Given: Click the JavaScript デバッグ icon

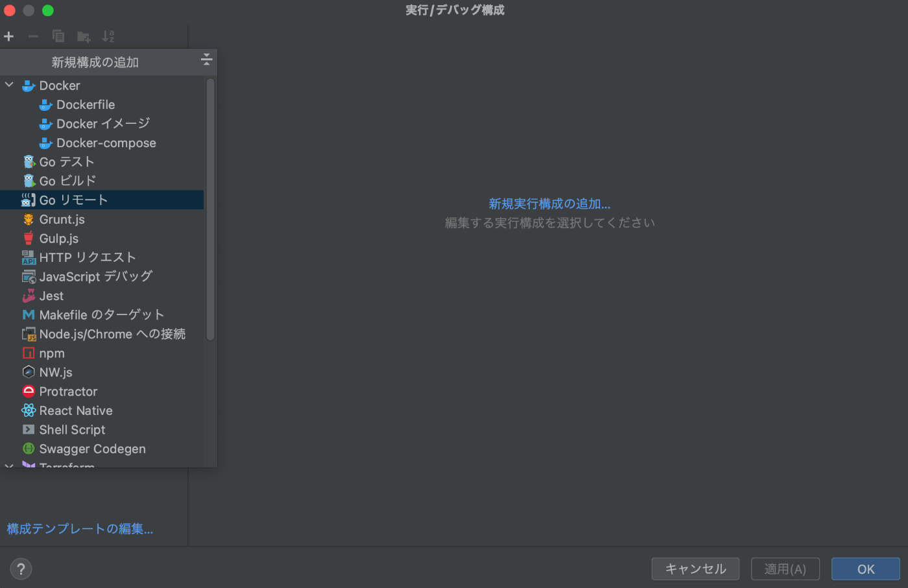Looking at the screenshot, I should pos(29,277).
